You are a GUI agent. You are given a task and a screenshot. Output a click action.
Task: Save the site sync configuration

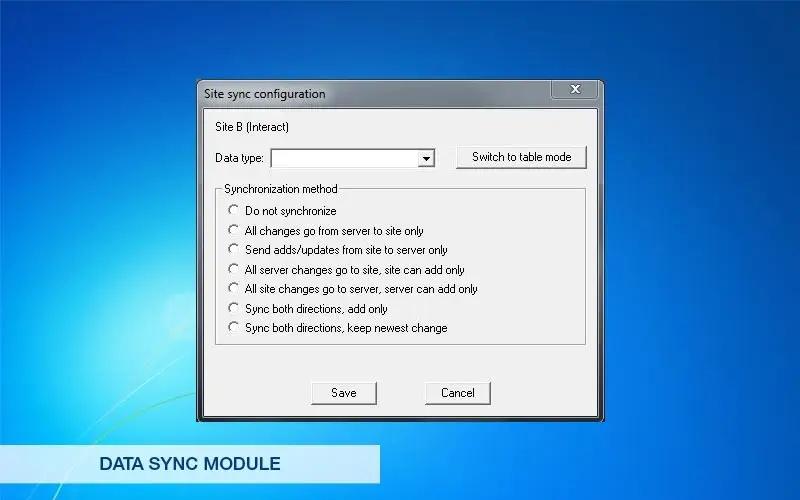pos(344,393)
